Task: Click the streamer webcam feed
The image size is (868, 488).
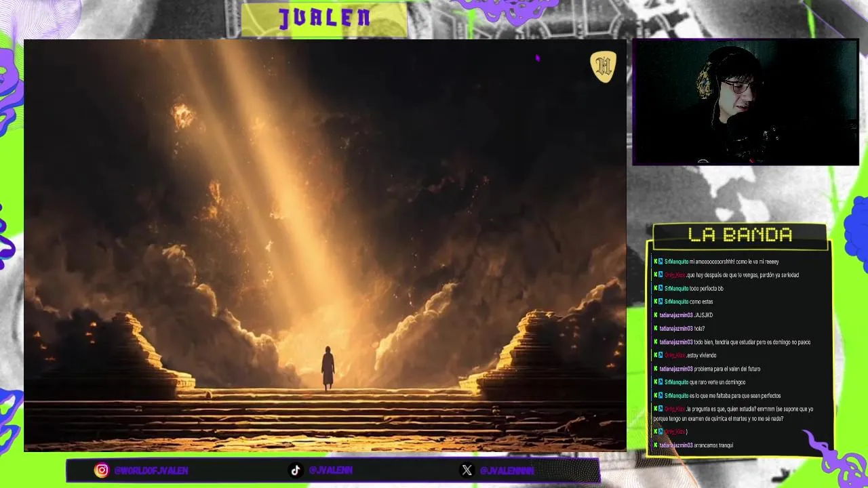Action: [745, 102]
